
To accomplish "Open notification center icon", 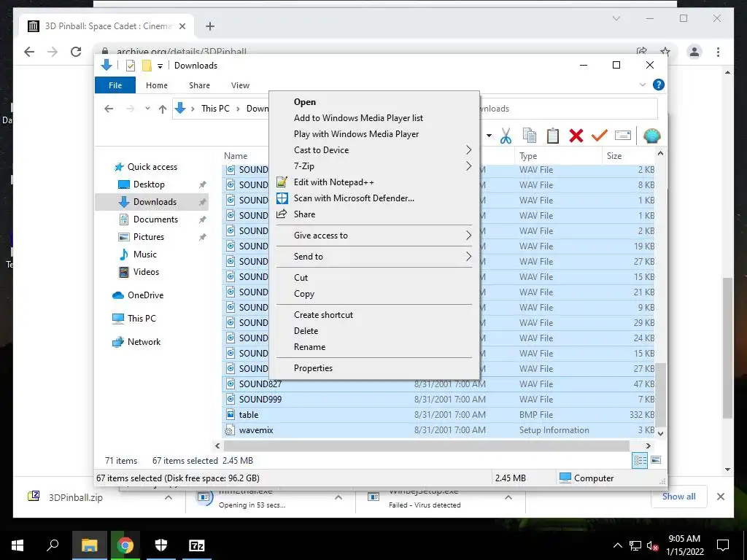I will (x=723, y=545).
